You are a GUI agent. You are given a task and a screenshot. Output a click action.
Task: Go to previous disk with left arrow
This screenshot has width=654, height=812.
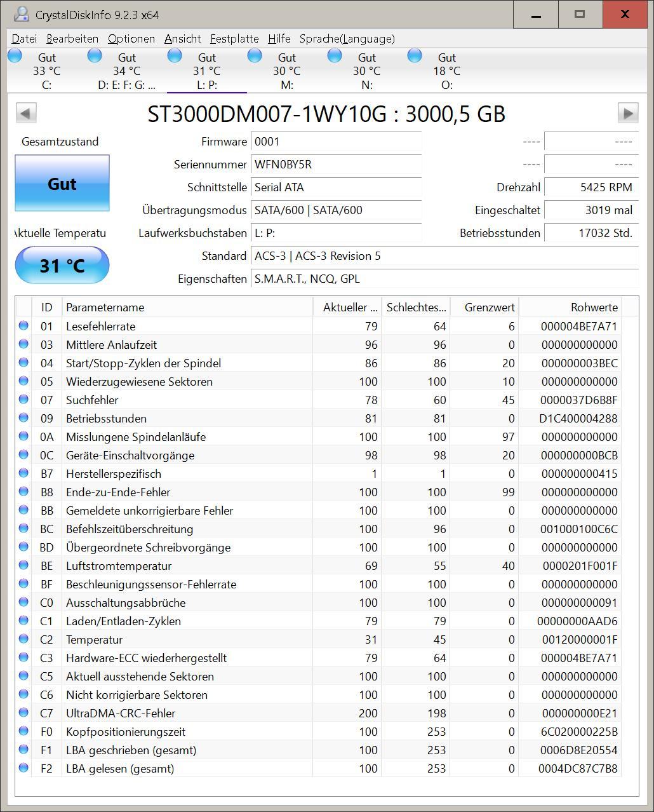(26, 113)
